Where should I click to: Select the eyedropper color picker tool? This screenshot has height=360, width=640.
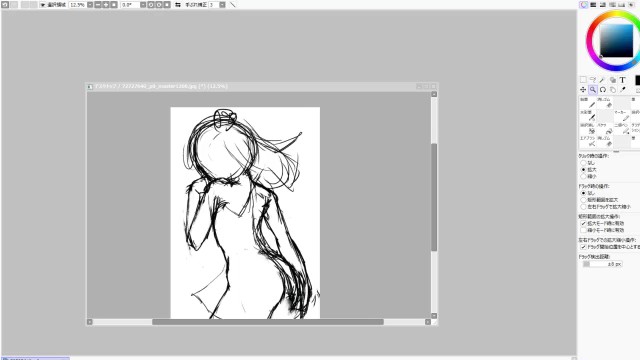(622, 89)
